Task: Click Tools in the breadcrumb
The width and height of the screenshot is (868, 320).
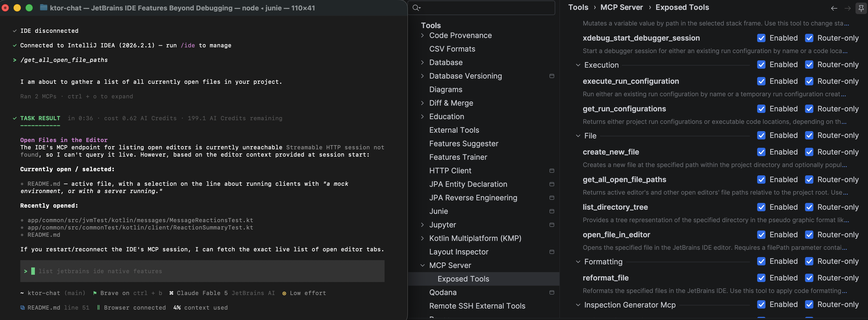Action: click(578, 7)
